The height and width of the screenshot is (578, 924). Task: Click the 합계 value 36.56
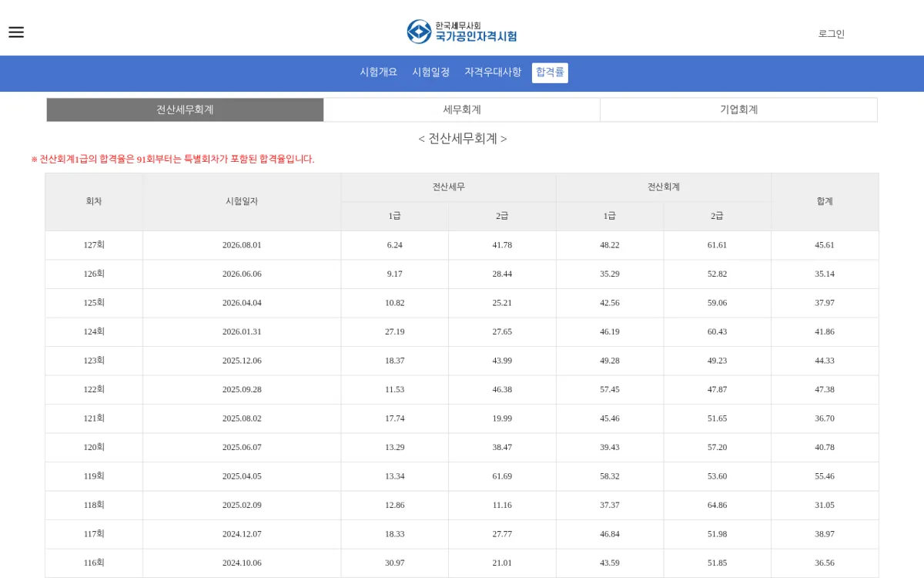825,563
